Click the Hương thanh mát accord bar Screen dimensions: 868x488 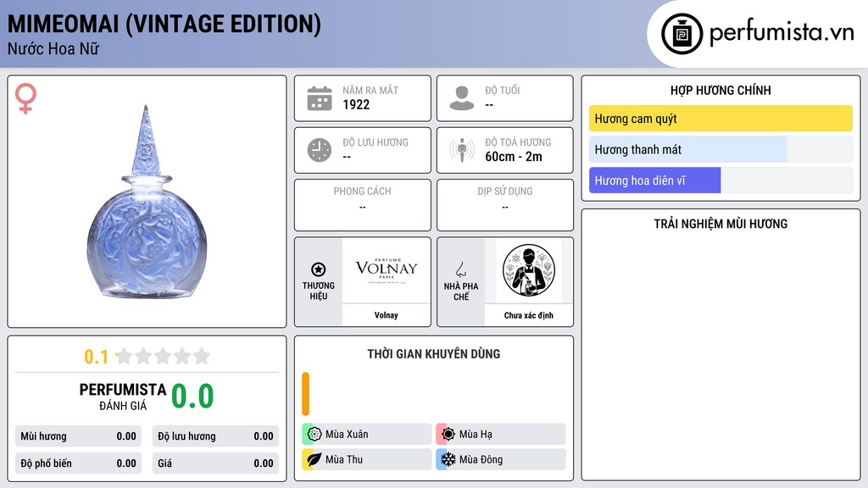(721, 149)
